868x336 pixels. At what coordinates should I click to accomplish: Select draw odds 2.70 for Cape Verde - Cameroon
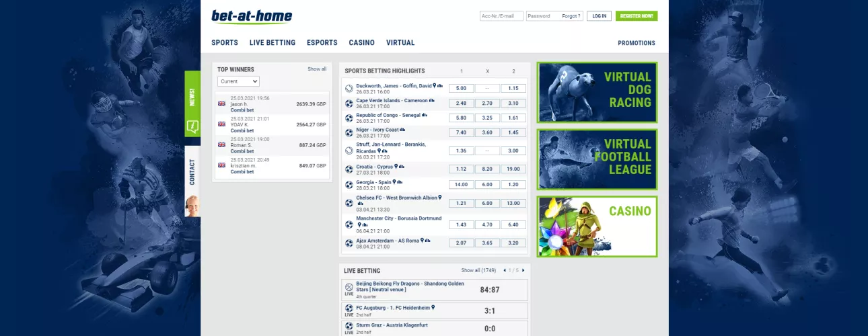487,103
